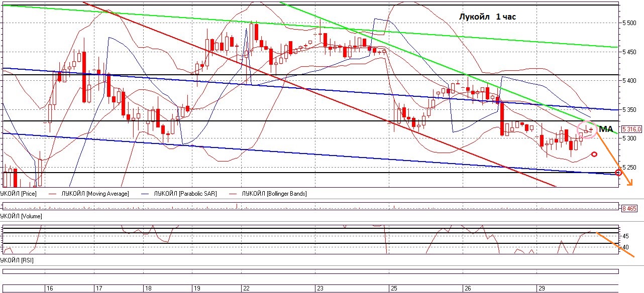Click the current price tag 5 316,0

point(632,129)
